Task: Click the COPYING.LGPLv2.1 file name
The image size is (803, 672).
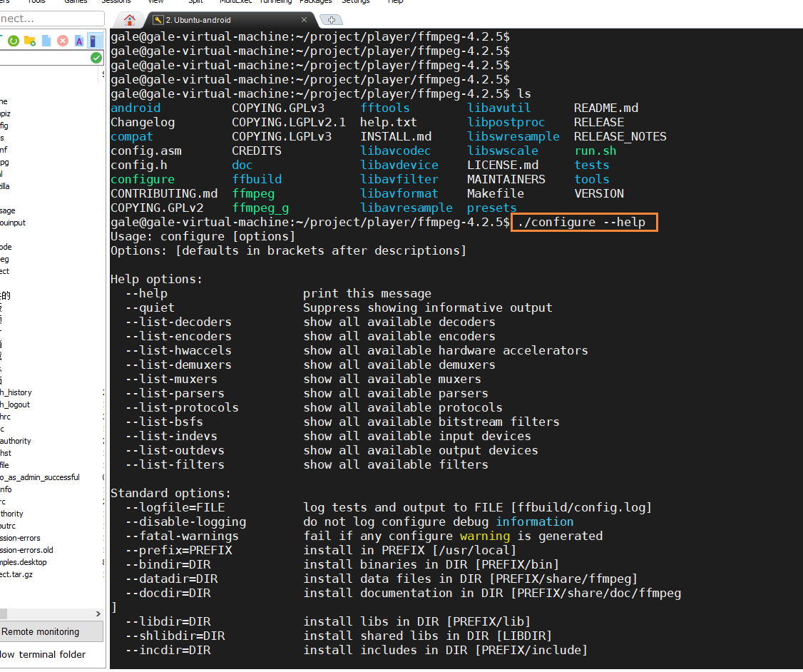Action: pyautogui.click(x=289, y=123)
